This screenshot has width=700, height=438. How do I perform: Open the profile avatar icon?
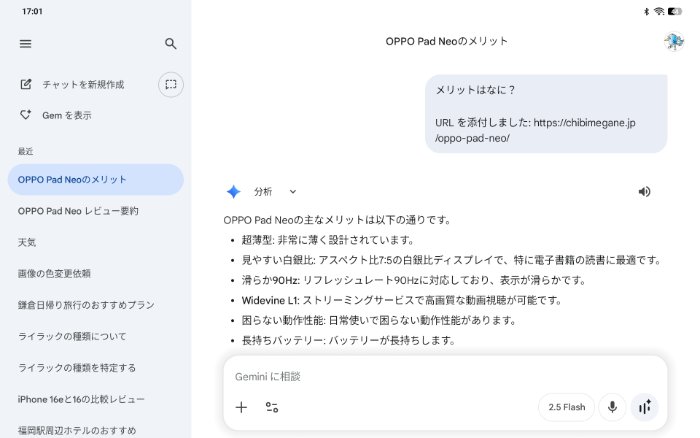(674, 41)
